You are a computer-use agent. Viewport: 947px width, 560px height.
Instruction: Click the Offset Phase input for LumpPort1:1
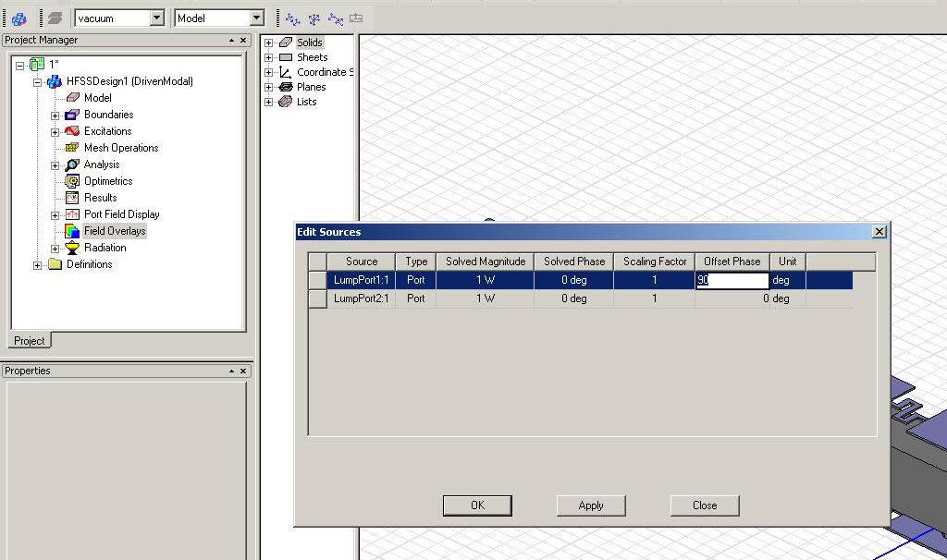tap(732, 280)
